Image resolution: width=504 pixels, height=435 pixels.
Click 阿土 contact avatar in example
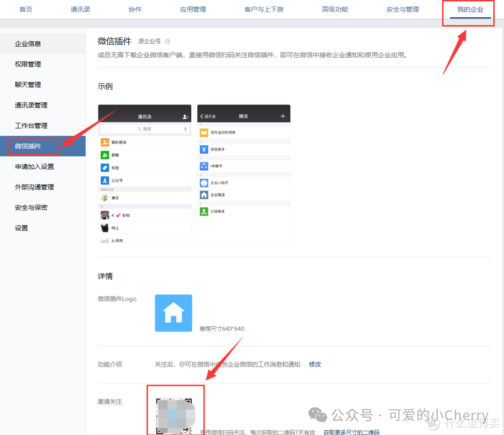[105, 228]
